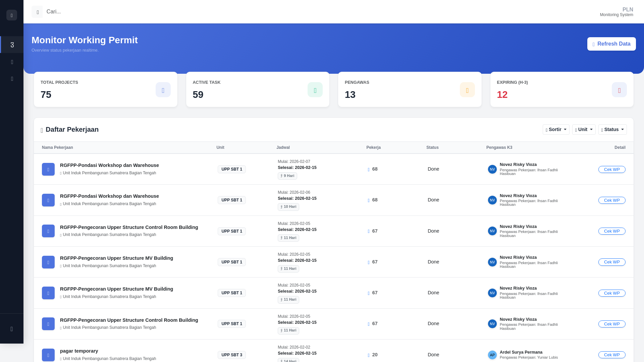
Task: Click Mulai: 2026-02-02 date text
Action: pos(294,347)
